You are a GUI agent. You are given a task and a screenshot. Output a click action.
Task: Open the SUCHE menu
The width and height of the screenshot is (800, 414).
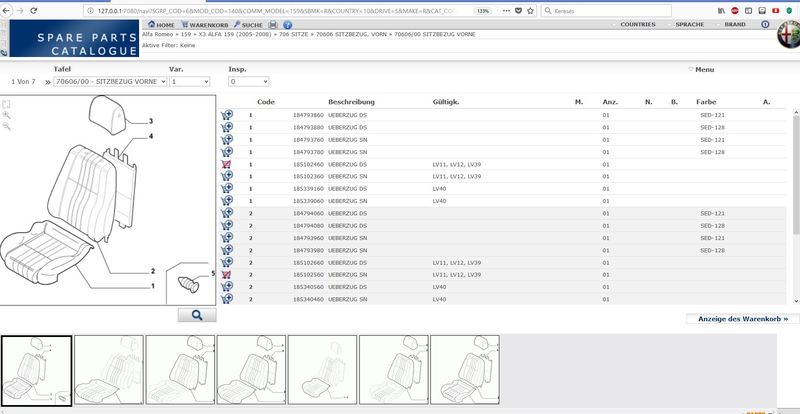click(251, 23)
